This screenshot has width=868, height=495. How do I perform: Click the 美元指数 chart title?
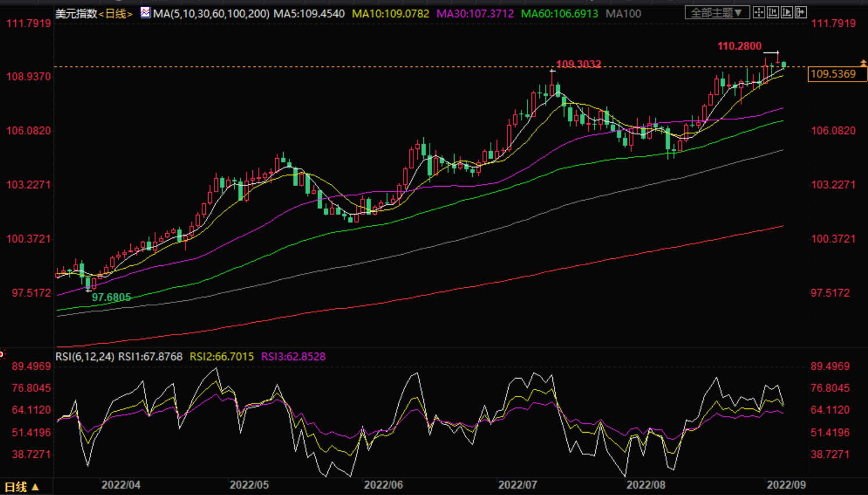(76, 13)
